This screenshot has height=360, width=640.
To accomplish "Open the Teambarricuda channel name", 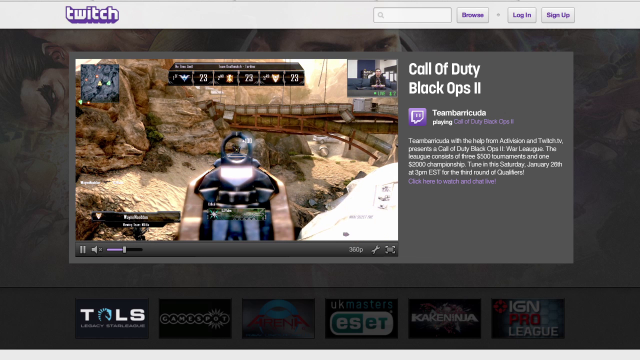I will (459, 113).
